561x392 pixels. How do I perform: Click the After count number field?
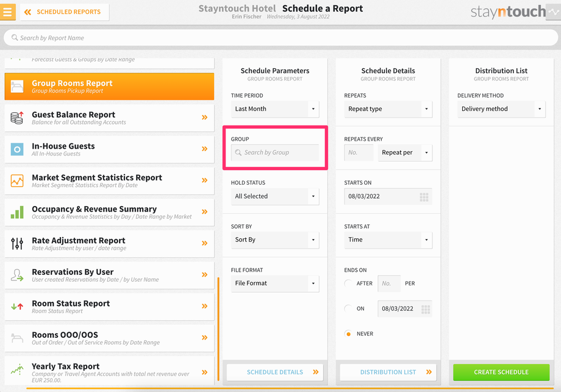click(389, 283)
